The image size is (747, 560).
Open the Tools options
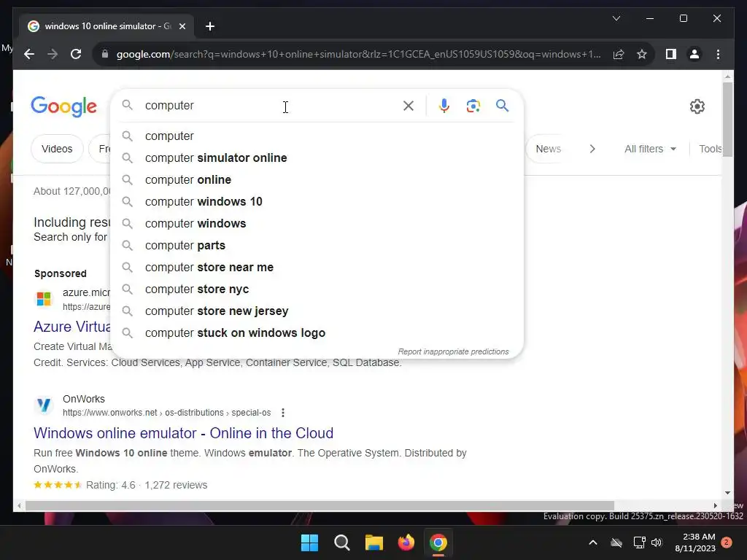[710, 149]
